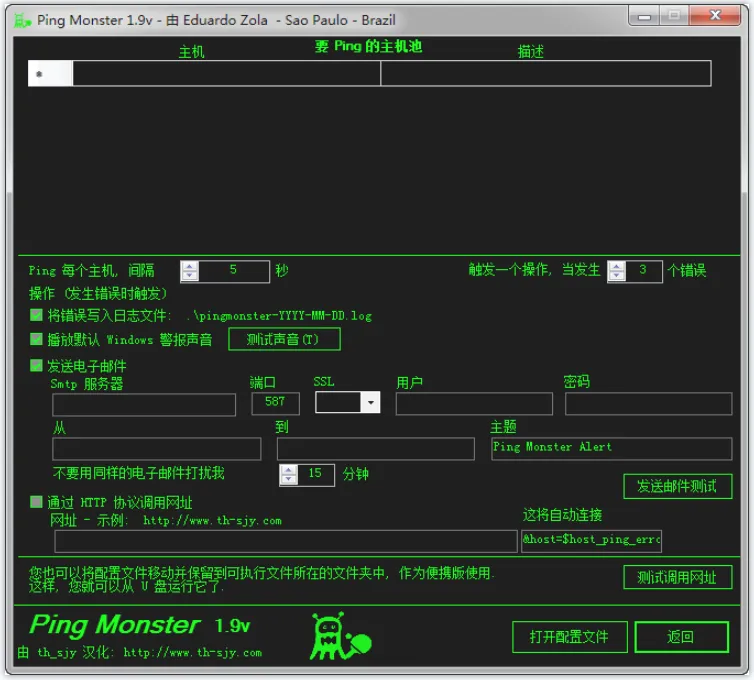Image resolution: width=754 pixels, height=680 pixels.
Task: Click the Ping Monster title bar app icon
Action: point(22,21)
